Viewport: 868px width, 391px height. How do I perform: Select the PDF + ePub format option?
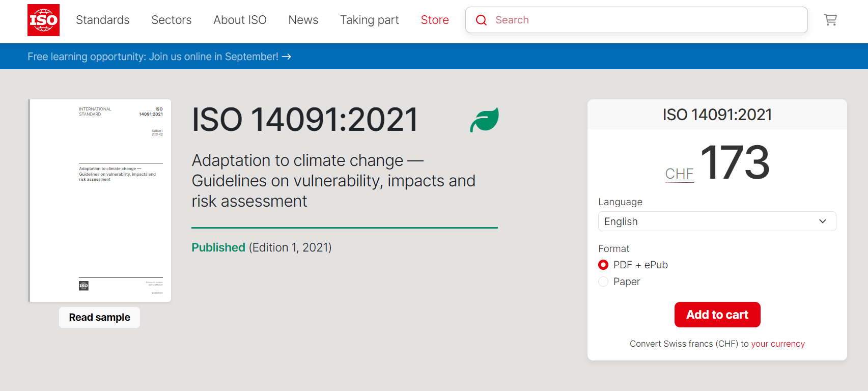tap(603, 265)
